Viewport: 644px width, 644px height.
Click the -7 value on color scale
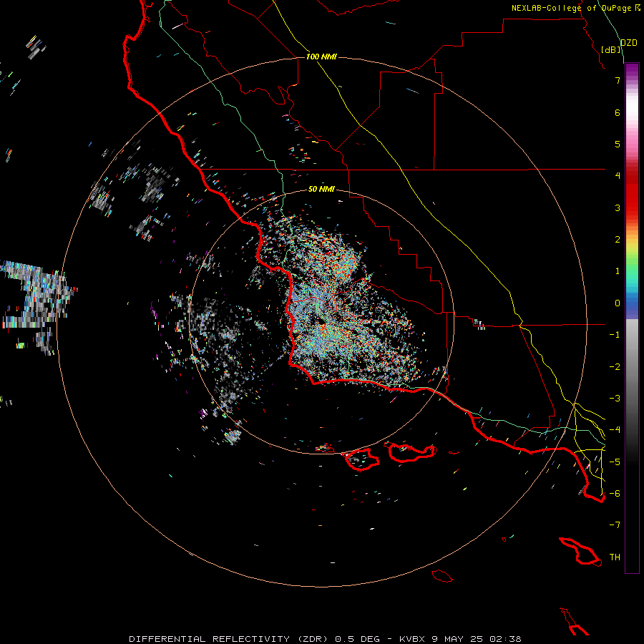[615, 525]
